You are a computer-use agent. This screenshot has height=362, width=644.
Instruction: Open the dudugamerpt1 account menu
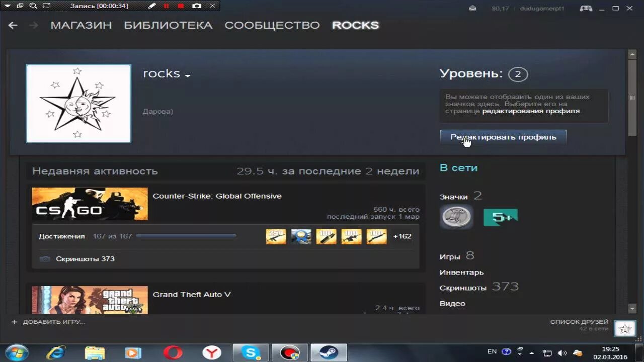pyautogui.click(x=542, y=9)
